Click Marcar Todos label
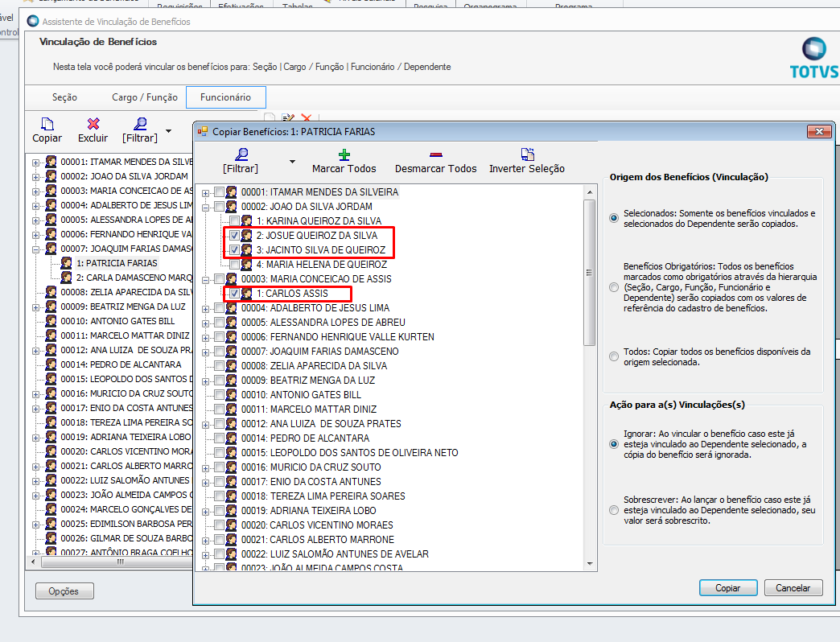 344,169
